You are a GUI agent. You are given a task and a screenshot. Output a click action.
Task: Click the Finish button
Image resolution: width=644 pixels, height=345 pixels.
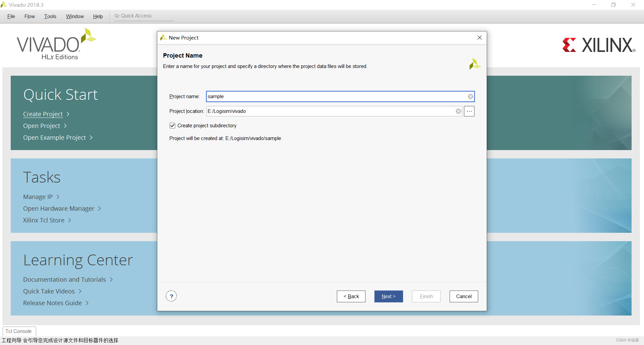(426, 296)
